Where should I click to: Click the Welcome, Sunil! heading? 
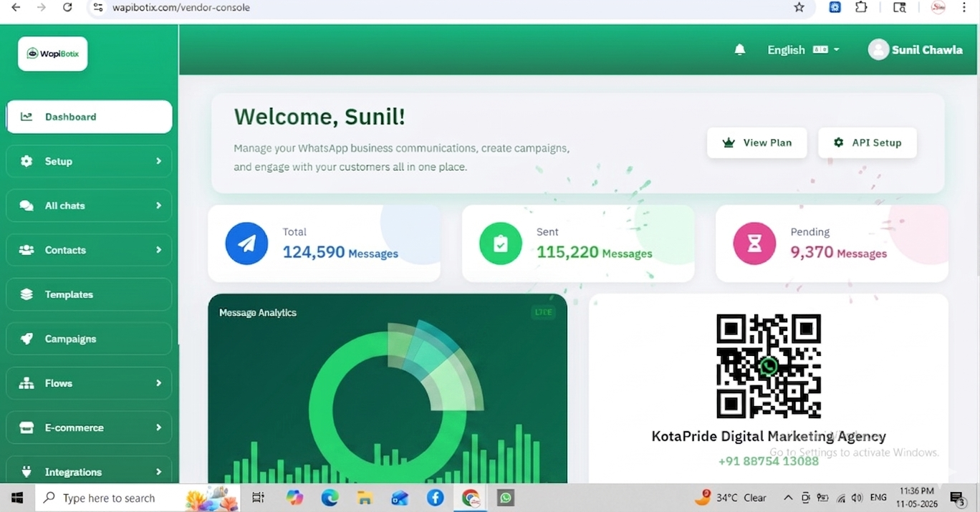coord(320,116)
